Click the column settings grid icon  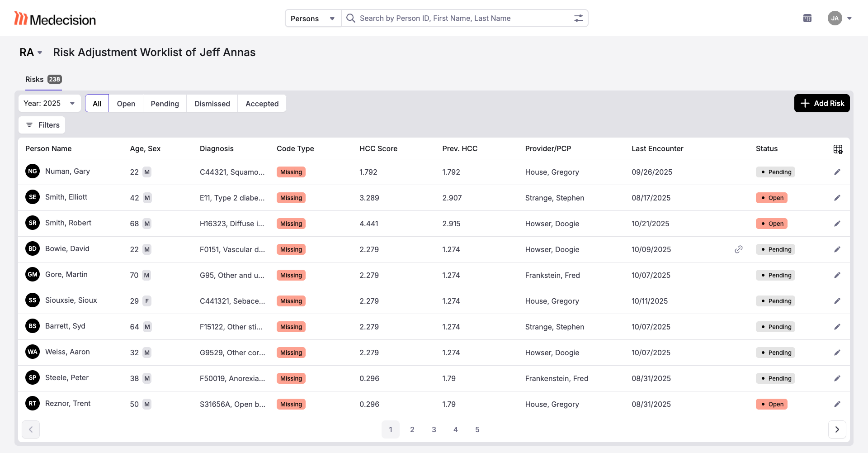(x=838, y=149)
